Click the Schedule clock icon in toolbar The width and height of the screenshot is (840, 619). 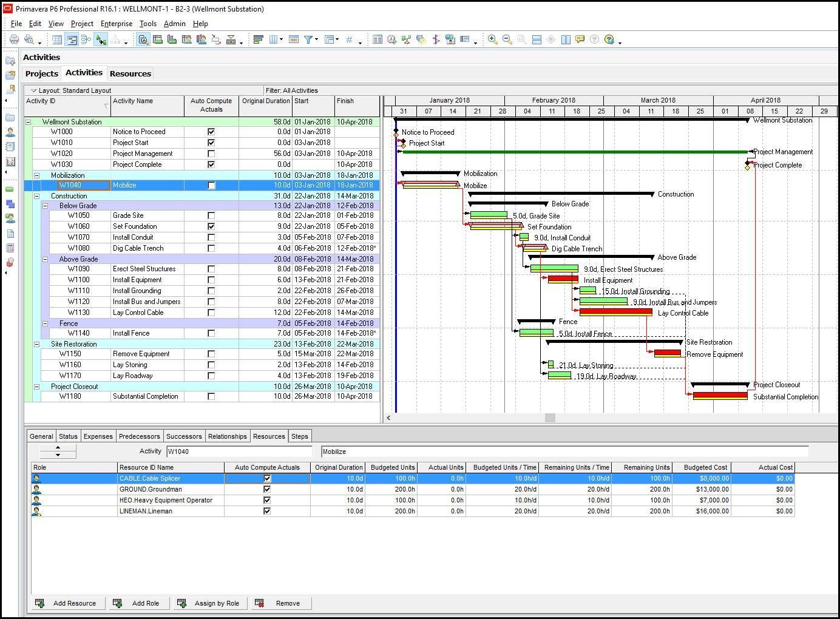click(x=392, y=40)
